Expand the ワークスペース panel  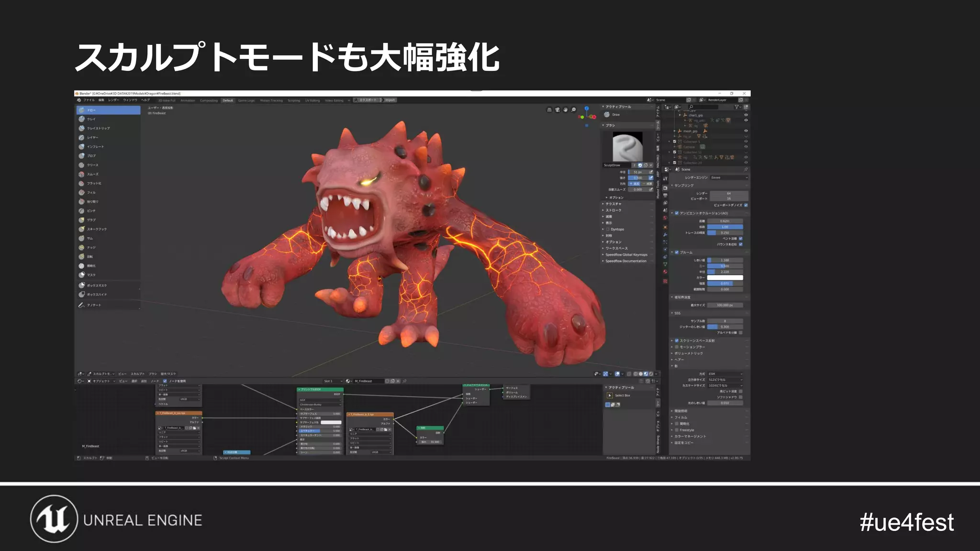(x=628, y=248)
